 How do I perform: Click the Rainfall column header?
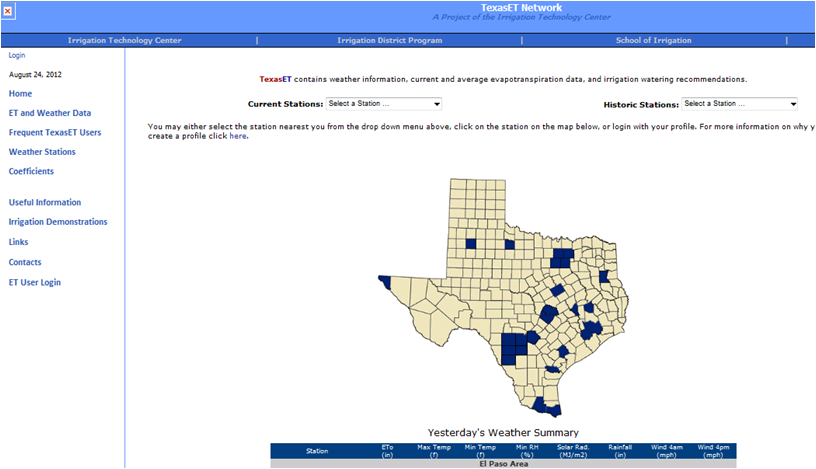[620, 451]
